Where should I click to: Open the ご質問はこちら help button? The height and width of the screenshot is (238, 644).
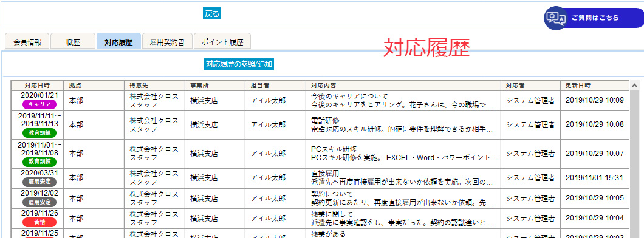594,18
